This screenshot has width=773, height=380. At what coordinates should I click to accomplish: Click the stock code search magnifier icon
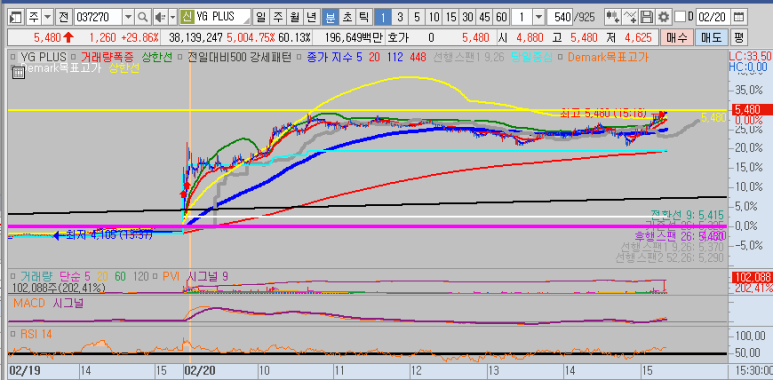pyautogui.click(x=142, y=17)
